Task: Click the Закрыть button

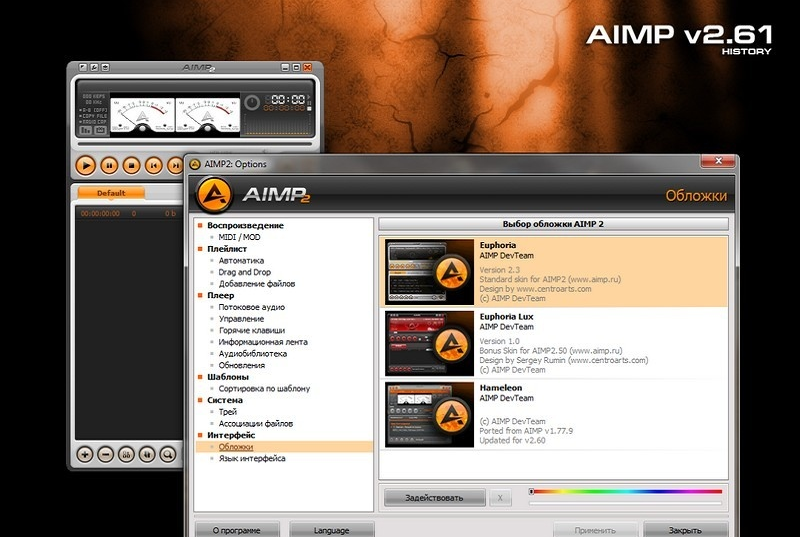Action: click(x=684, y=530)
